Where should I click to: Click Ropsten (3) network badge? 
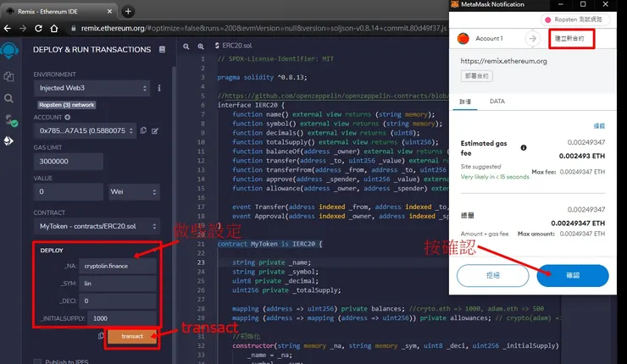(67, 105)
